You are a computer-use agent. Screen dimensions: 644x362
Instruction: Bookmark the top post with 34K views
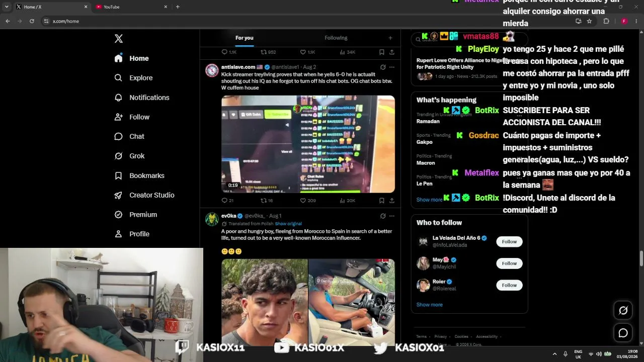click(x=381, y=52)
